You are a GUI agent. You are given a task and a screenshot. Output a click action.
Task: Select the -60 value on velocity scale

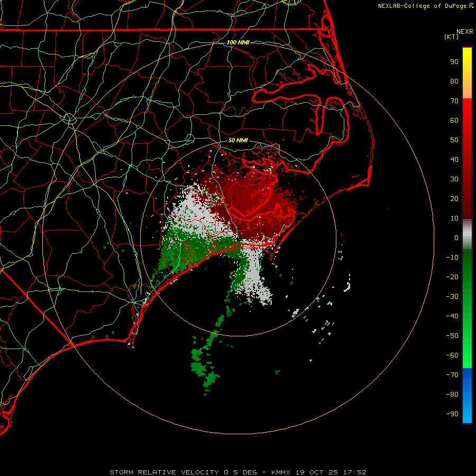point(452,355)
